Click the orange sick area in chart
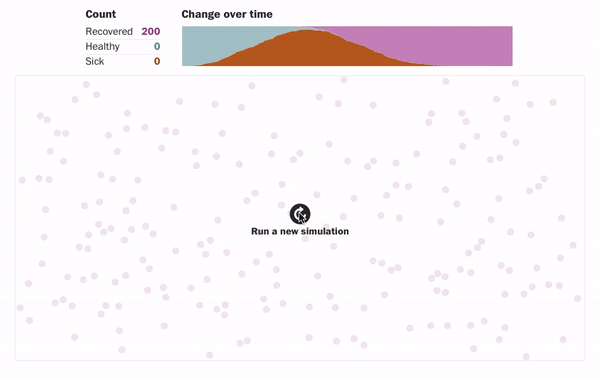 coord(306,52)
